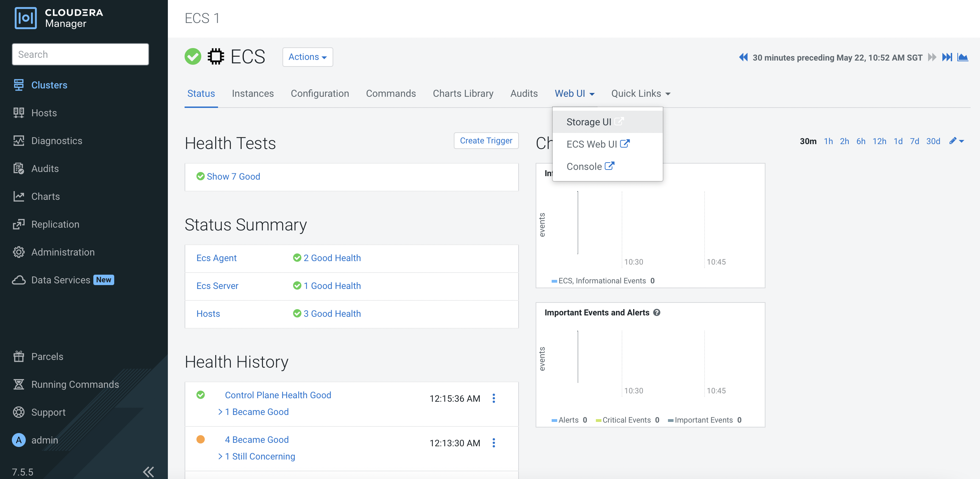Click into the Search input field
The height and width of the screenshot is (479, 980).
click(80, 54)
